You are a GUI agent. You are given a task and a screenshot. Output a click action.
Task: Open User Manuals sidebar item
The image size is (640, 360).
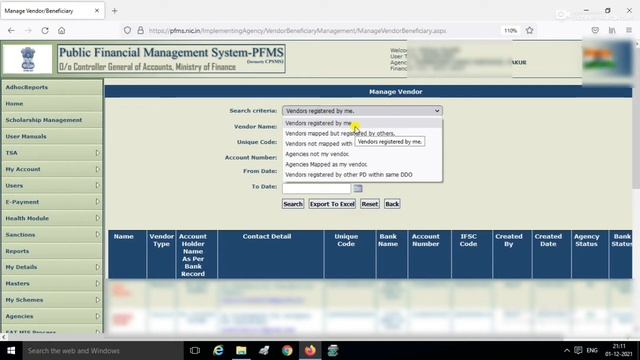[x=52, y=136]
